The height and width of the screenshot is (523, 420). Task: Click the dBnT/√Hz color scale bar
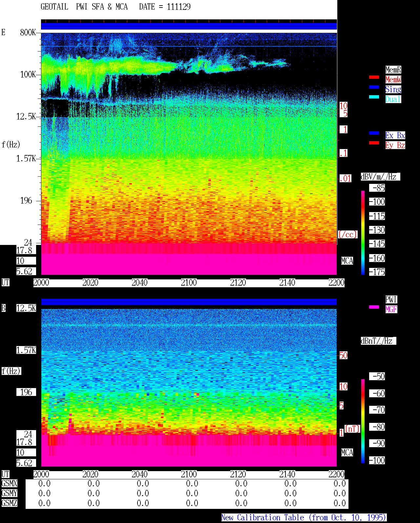363,421
